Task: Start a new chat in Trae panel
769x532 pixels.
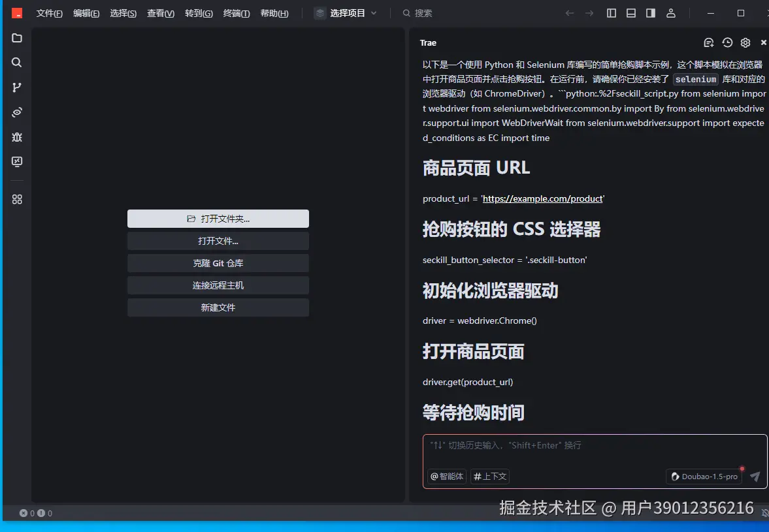Action: [x=708, y=42]
